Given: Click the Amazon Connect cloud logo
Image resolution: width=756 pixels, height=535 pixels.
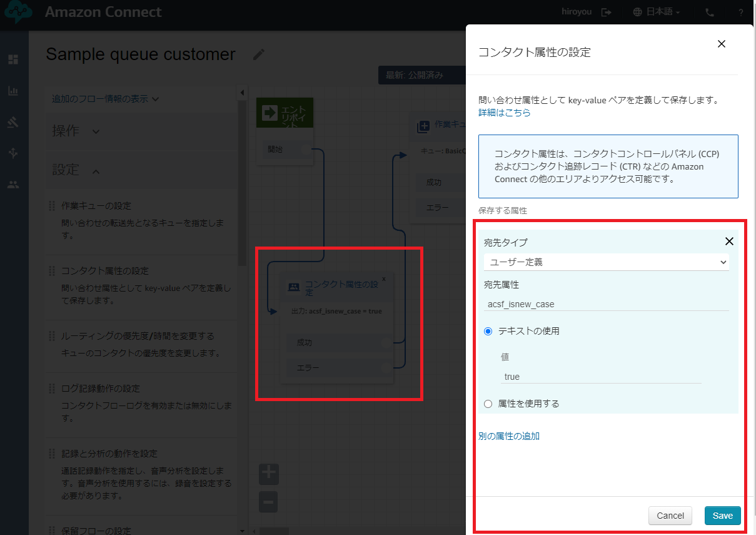Looking at the screenshot, I should [x=18, y=12].
